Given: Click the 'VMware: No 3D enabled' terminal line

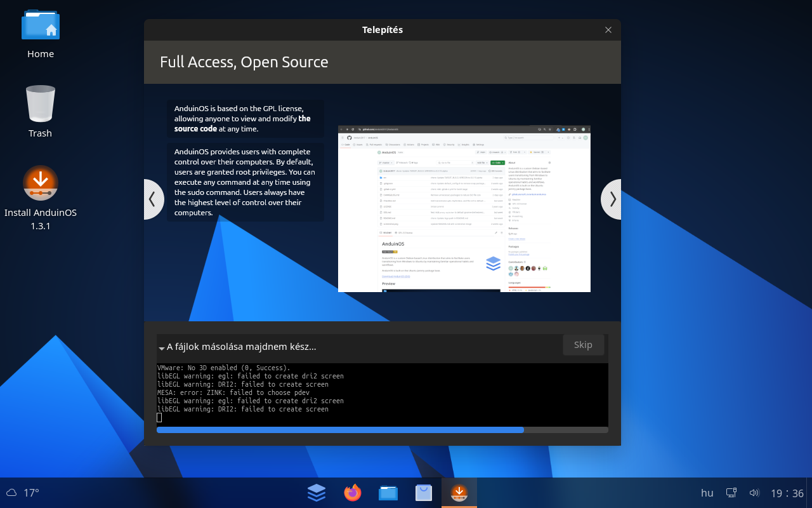Looking at the screenshot, I should 223,368.
